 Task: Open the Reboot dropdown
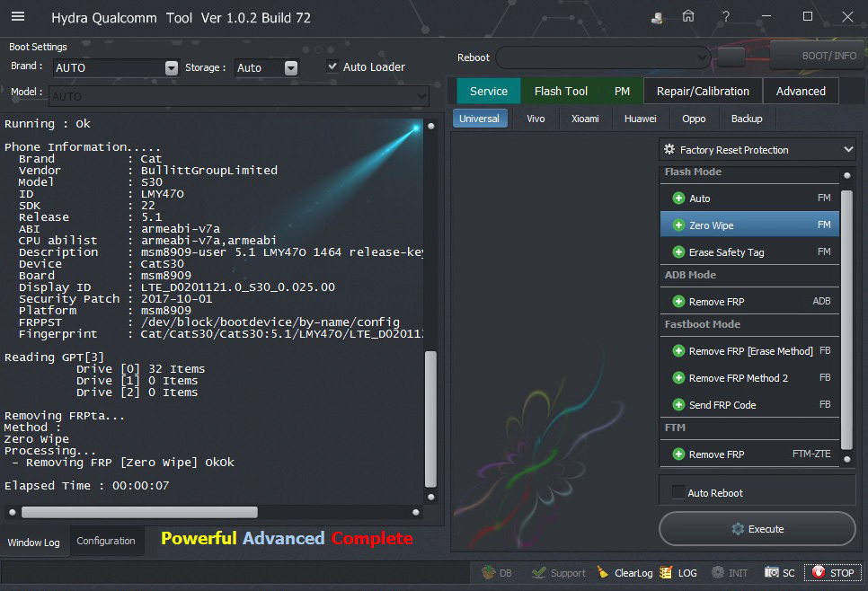(604, 57)
